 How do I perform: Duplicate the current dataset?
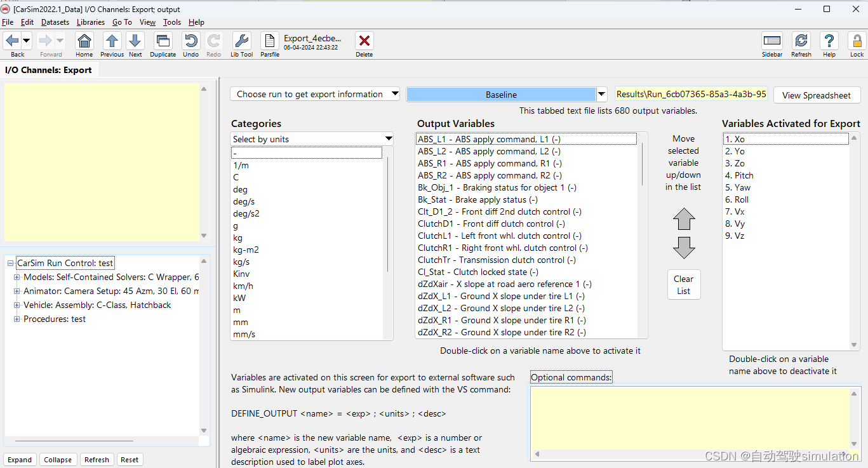(163, 41)
